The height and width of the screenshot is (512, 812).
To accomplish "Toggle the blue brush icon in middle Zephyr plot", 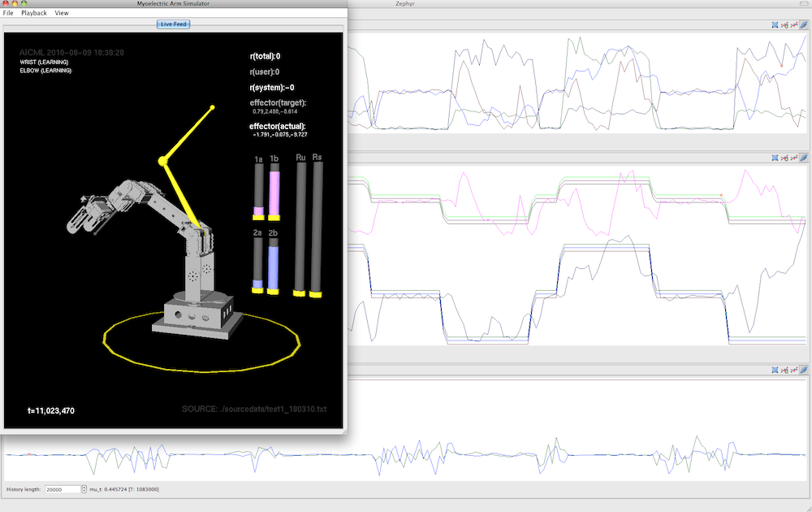I will 804,158.
